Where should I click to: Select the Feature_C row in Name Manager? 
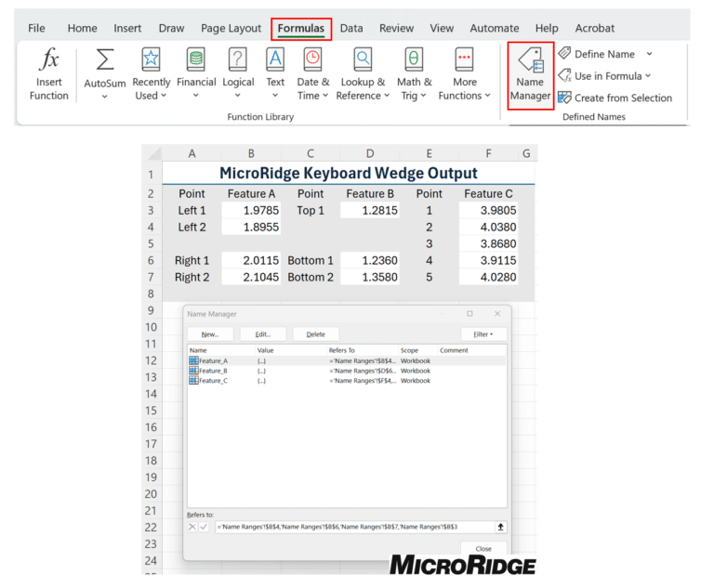click(x=347, y=381)
